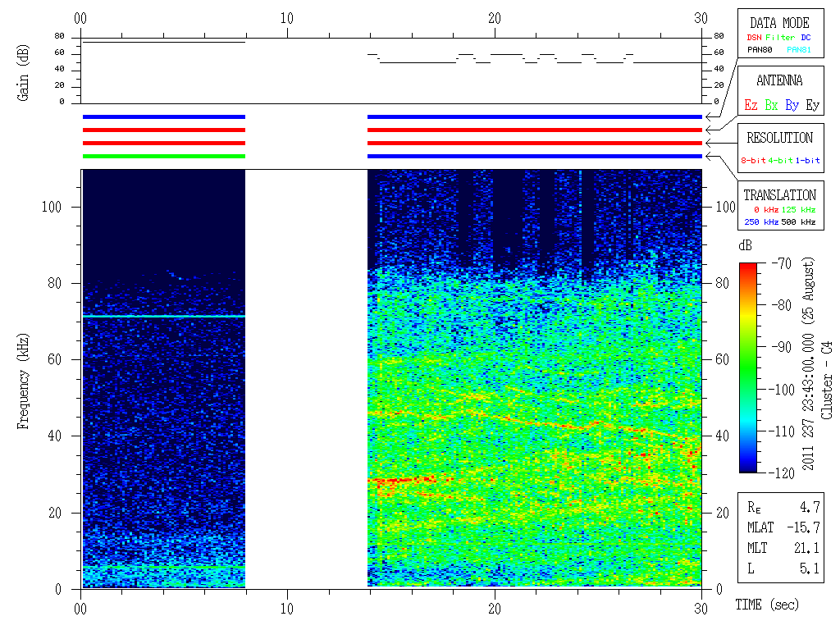
Task: Click the red 8-bit resolution label
Action: 753,161
